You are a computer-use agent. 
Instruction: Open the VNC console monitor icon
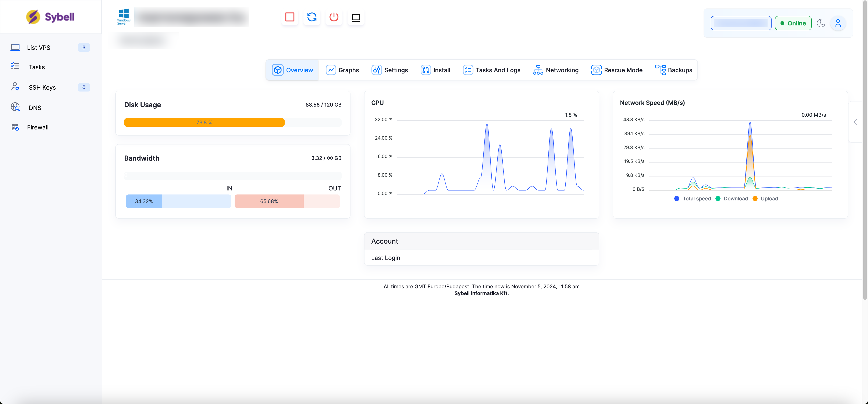click(x=356, y=17)
